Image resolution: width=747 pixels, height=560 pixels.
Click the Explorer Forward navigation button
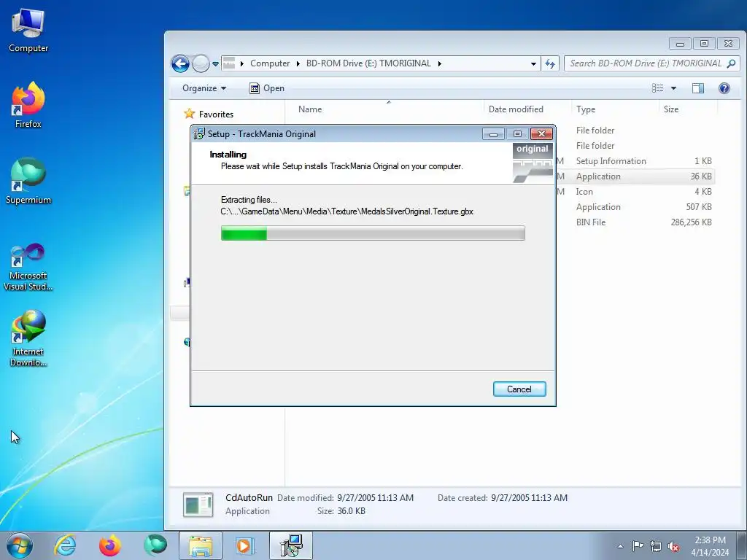201,63
